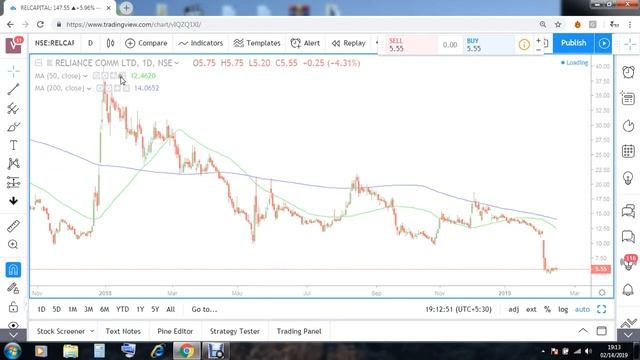This screenshot has width=640, height=360.
Task: Start bar Replay mode
Action: coord(349,43)
